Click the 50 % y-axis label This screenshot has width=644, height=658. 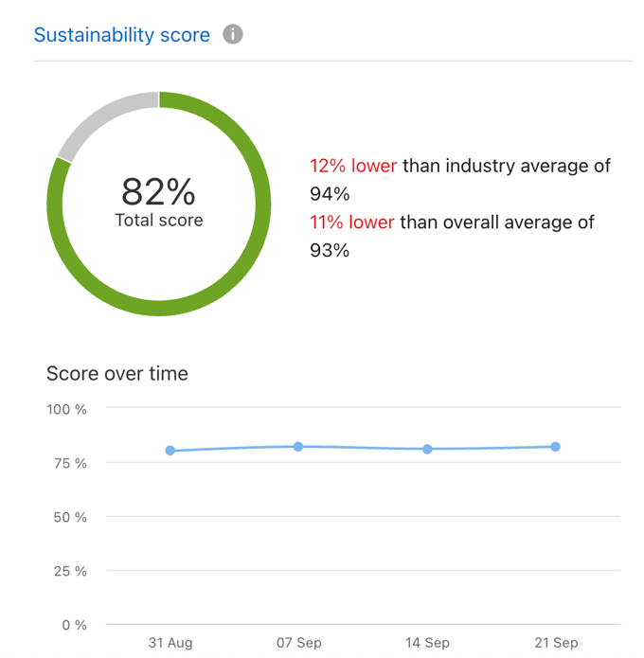click(70, 517)
